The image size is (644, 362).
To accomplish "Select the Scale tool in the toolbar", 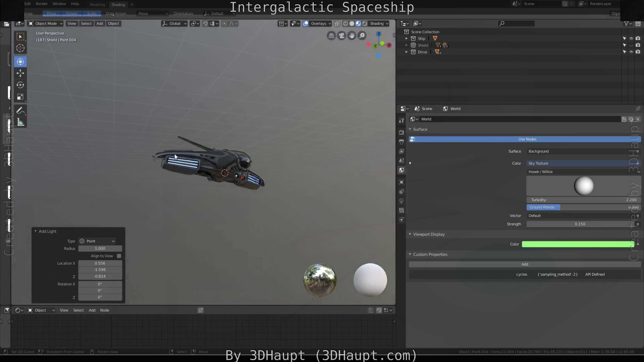I will point(20,97).
